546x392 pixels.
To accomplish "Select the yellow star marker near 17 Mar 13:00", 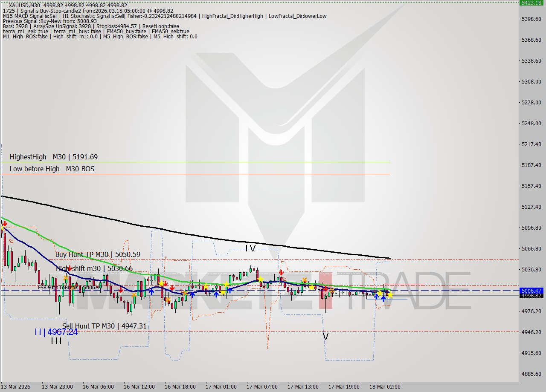I will (x=312, y=288).
